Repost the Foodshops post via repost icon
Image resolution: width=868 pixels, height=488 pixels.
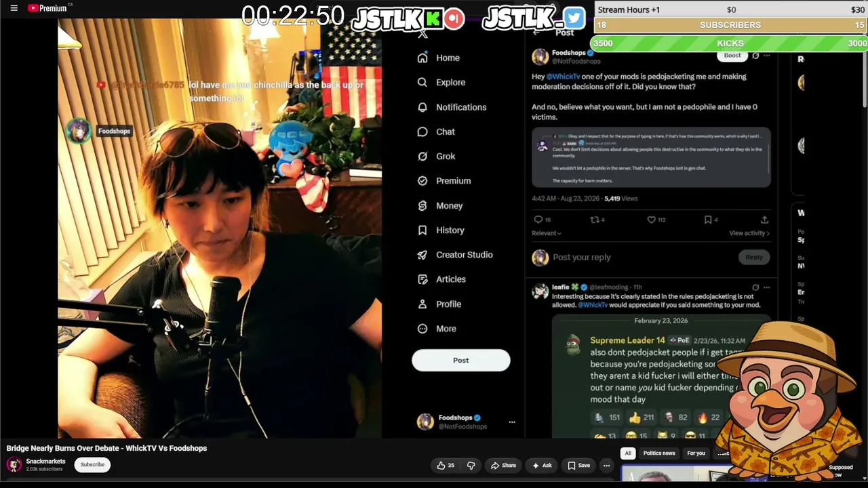click(595, 220)
